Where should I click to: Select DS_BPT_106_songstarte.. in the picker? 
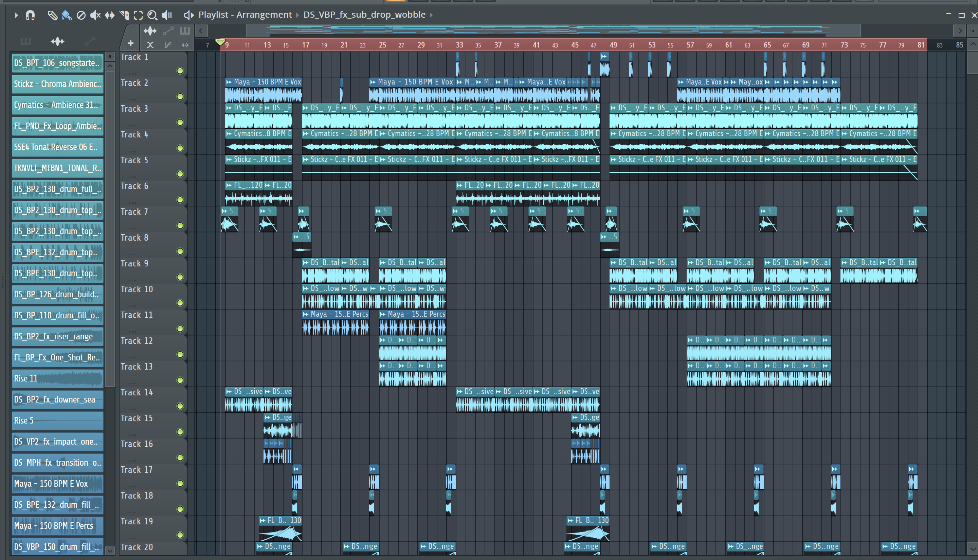(x=58, y=63)
